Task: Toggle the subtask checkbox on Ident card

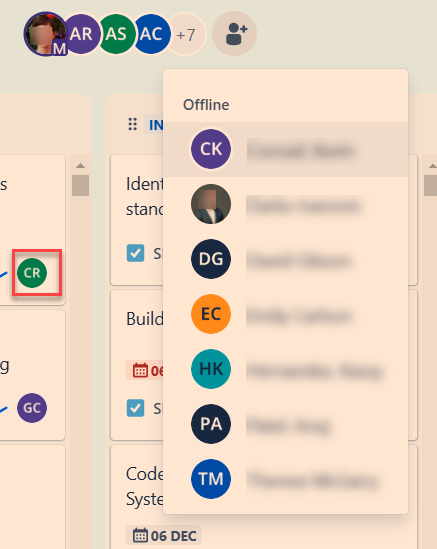Action: coord(136,253)
